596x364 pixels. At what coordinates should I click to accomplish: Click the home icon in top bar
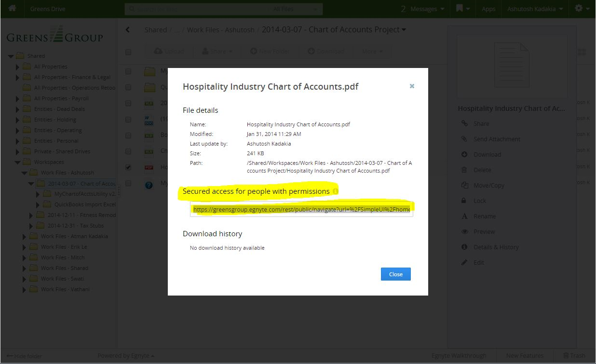coord(12,9)
